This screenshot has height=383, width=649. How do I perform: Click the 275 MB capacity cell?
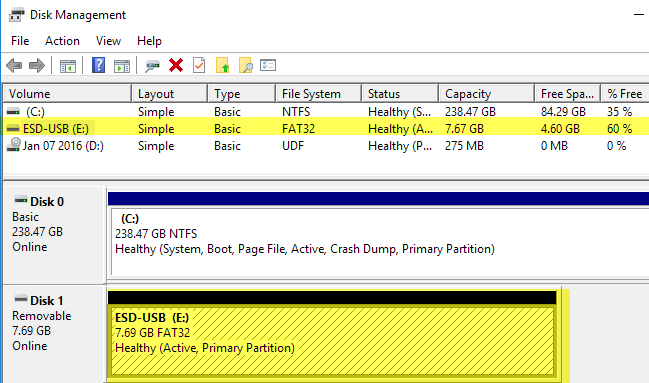click(464, 146)
